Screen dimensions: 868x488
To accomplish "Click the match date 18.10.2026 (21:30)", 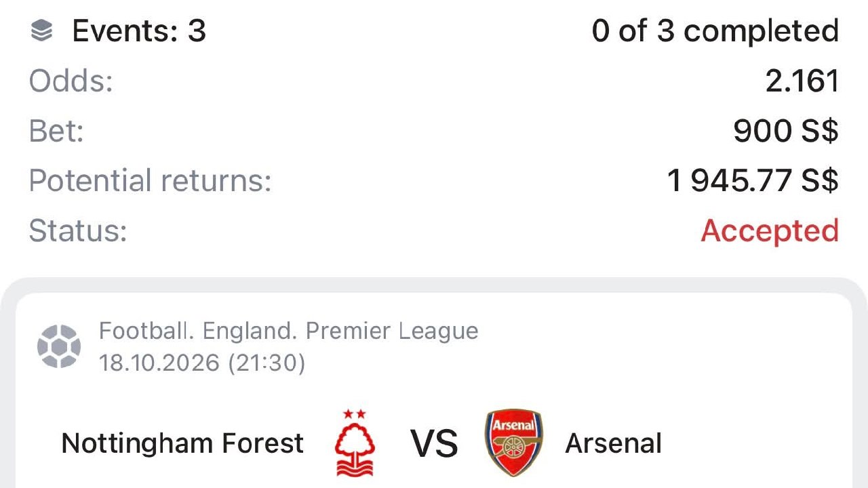I will click(202, 363).
